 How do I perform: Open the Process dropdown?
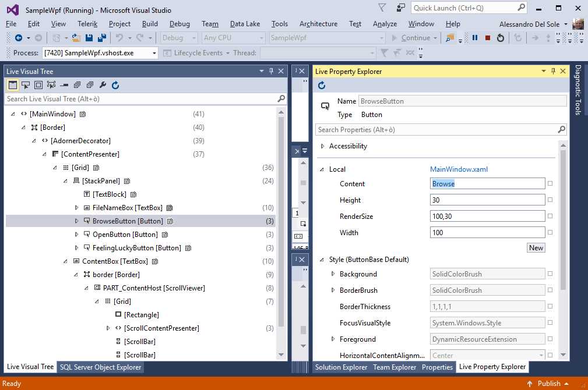154,53
